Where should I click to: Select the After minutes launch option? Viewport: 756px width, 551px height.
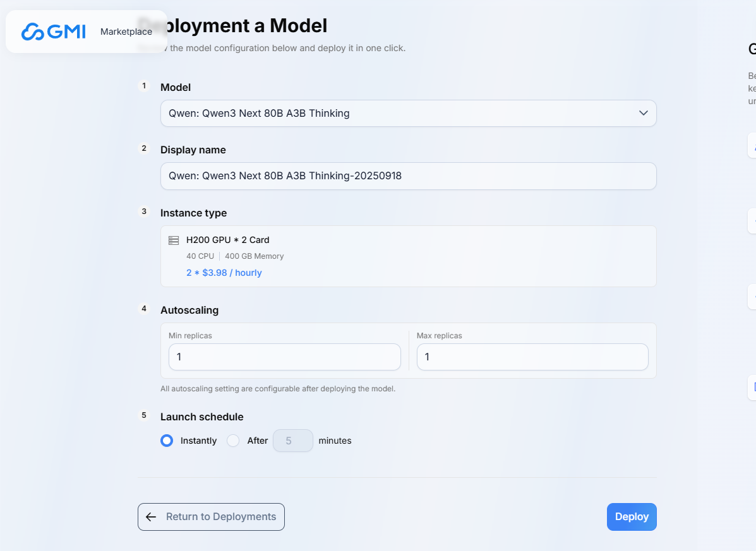pos(233,441)
